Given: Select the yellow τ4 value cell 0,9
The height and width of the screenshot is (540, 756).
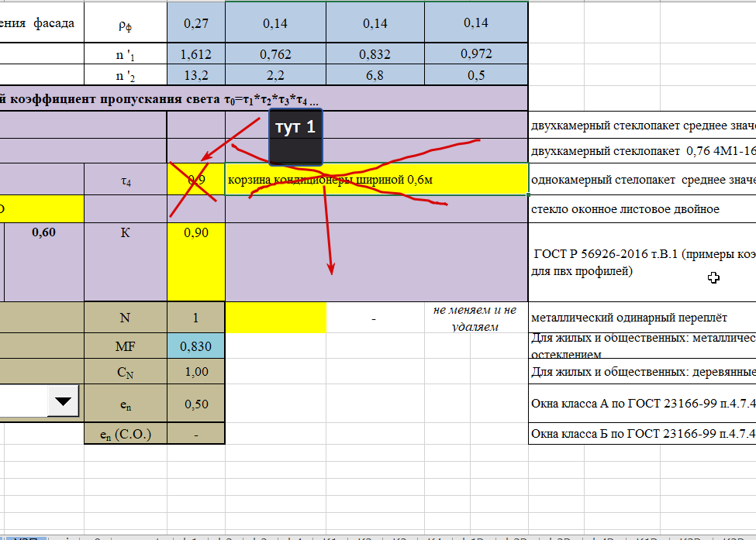Looking at the screenshot, I should [196, 180].
